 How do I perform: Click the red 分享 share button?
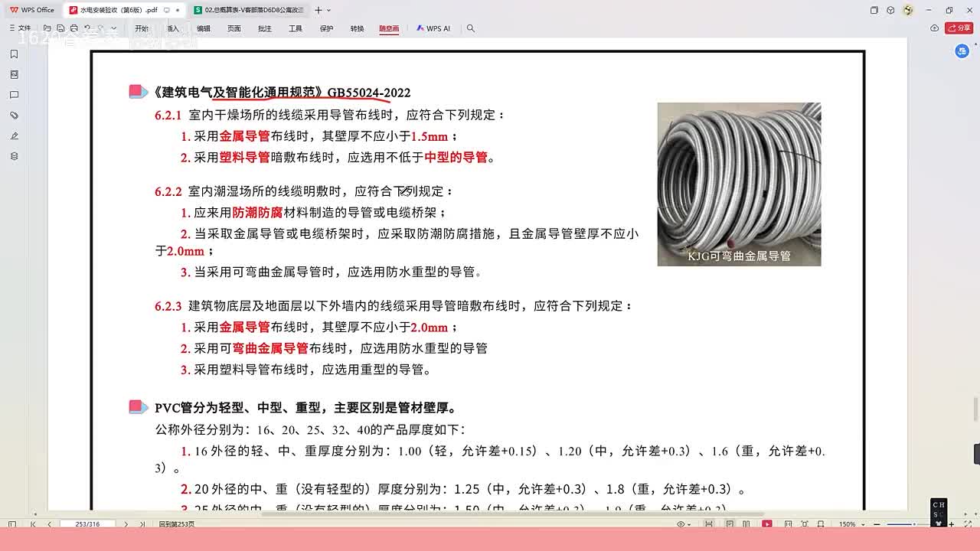959,28
